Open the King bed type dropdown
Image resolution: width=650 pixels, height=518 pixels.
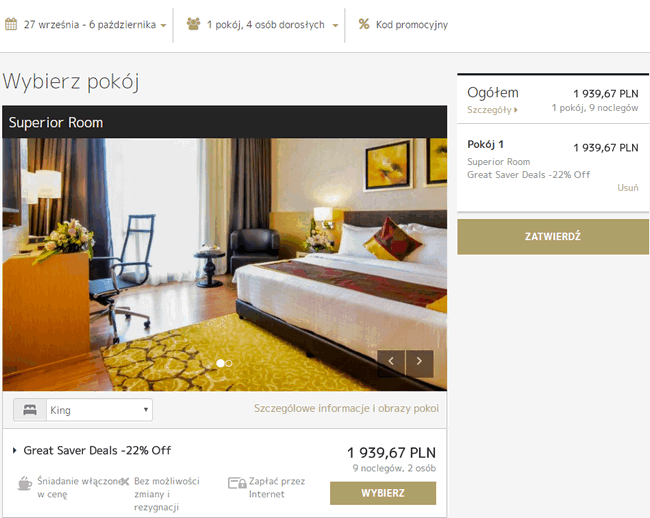[99, 410]
